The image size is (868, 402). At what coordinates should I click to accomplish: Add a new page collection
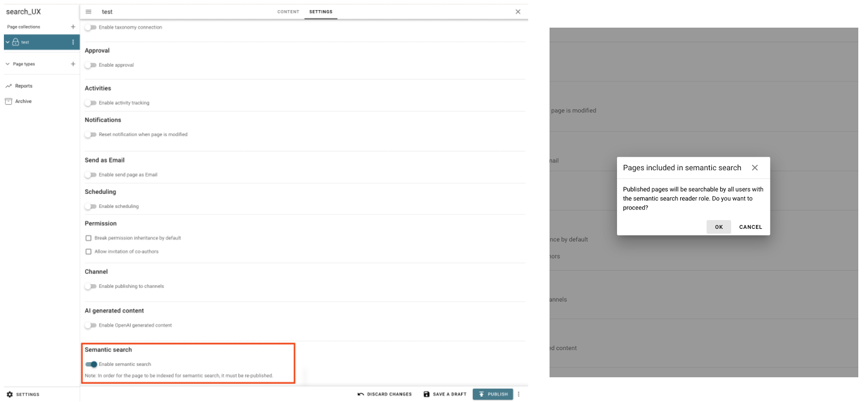pos(73,27)
